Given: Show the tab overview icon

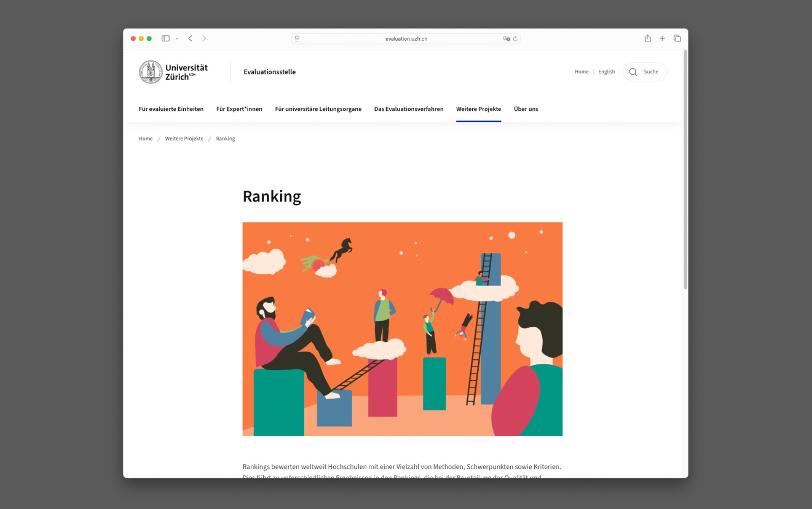Looking at the screenshot, I should click(x=677, y=38).
